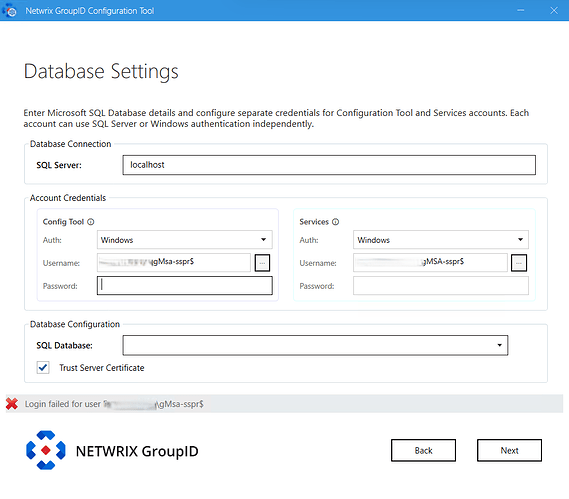569x499 pixels.
Task: Minimize the Configuration Tool window
Action: coord(521,11)
